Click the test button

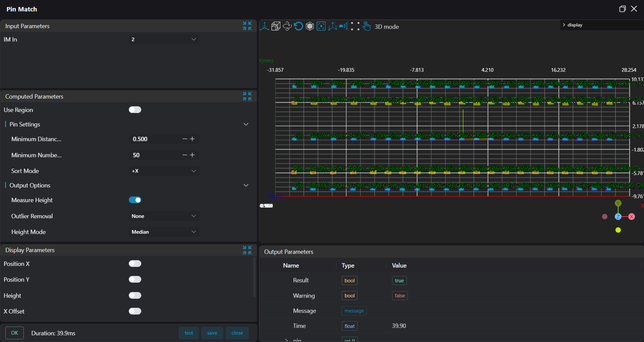[189, 333]
